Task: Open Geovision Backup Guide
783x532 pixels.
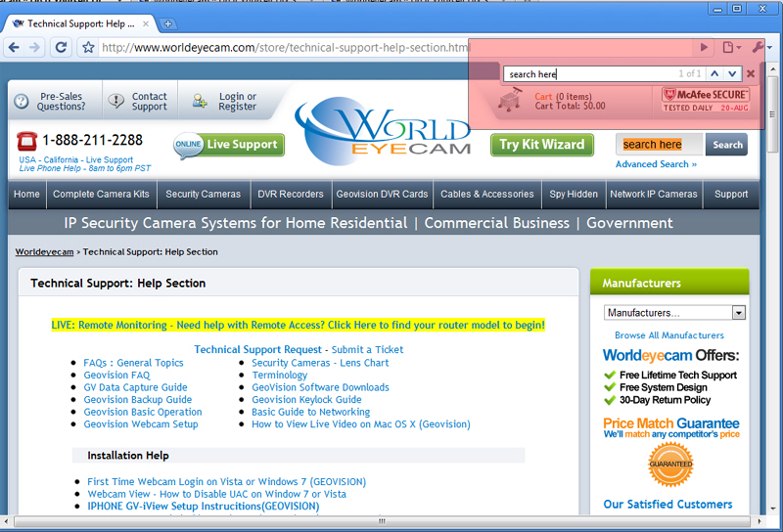Action: coord(138,400)
